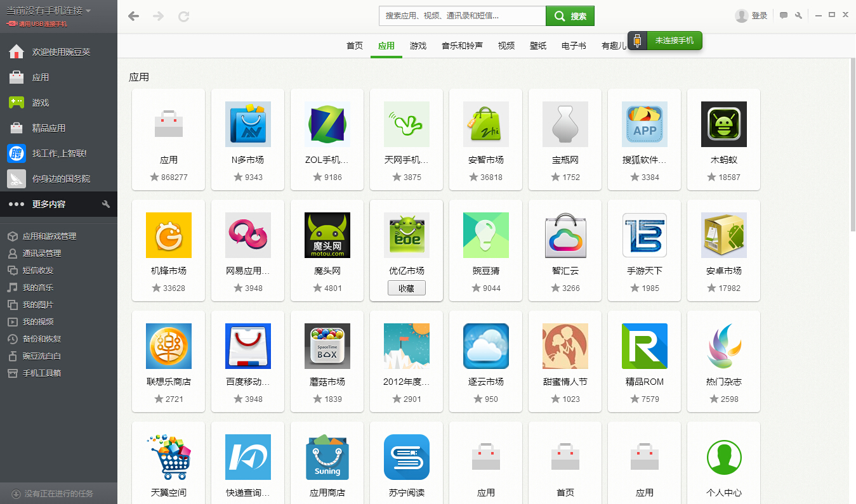The height and width of the screenshot is (504, 856).
Task: Open the message bubble icon in title bar
Action: tap(784, 16)
